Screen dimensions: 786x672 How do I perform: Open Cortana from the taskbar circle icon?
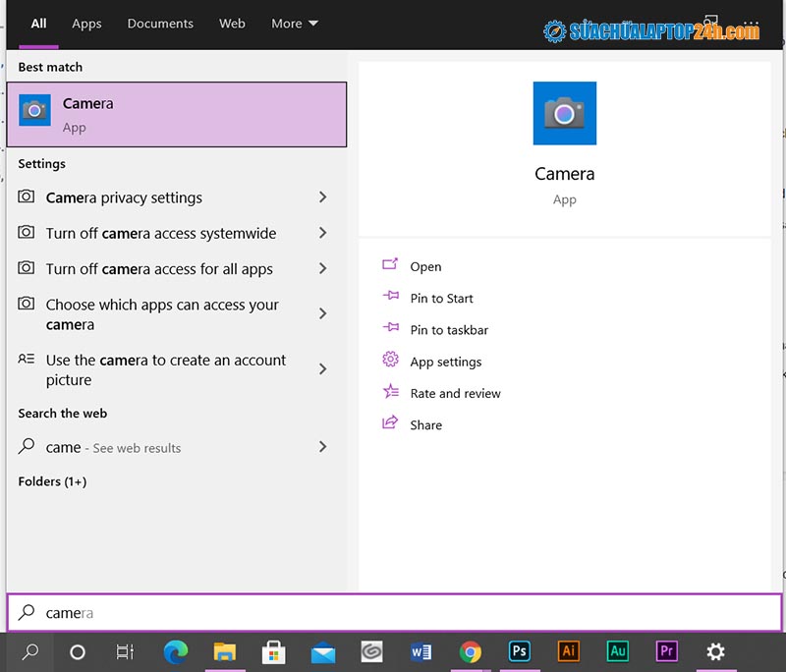pos(78,652)
